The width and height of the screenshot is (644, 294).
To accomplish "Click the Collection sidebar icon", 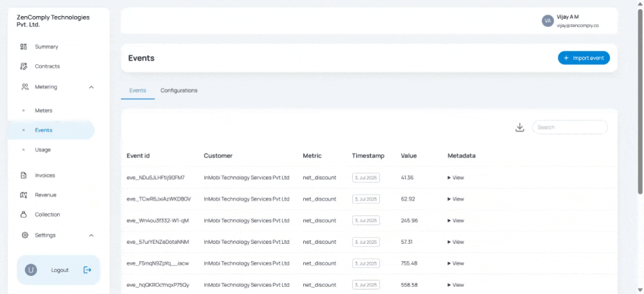I will 24,214.
